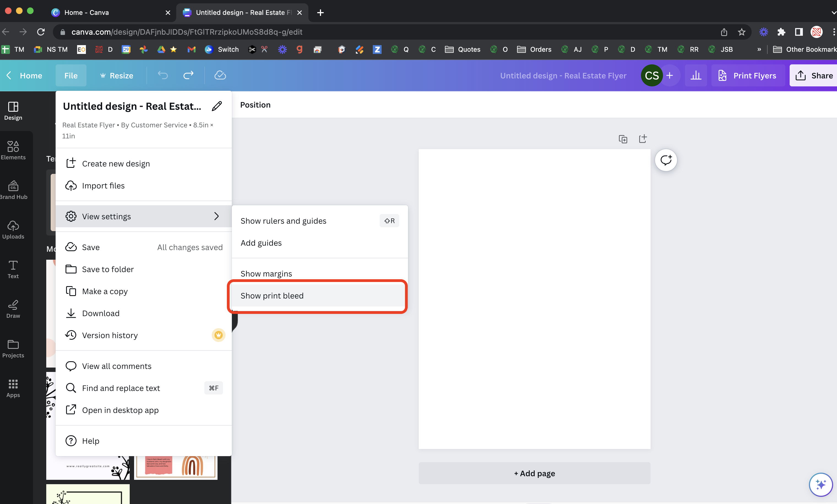Open the Text sidebar panel
The width and height of the screenshot is (837, 504).
(x=13, y=270)
